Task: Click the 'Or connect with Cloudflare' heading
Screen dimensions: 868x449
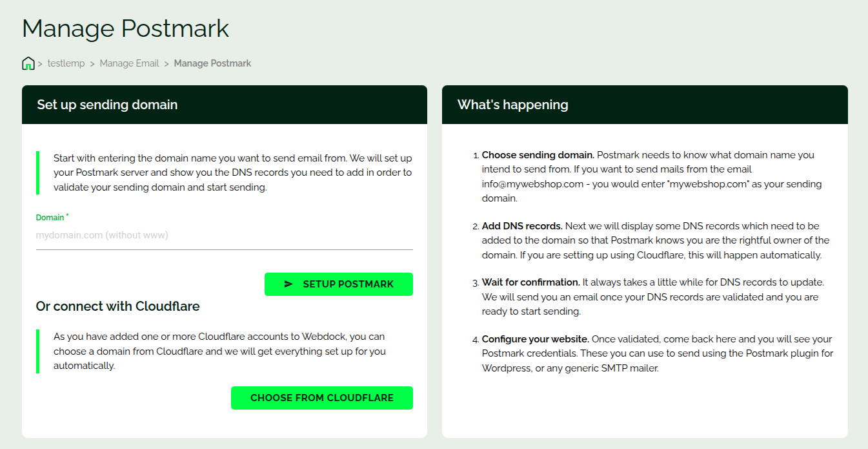Action: pyautogui.click(x=117, y=306)
